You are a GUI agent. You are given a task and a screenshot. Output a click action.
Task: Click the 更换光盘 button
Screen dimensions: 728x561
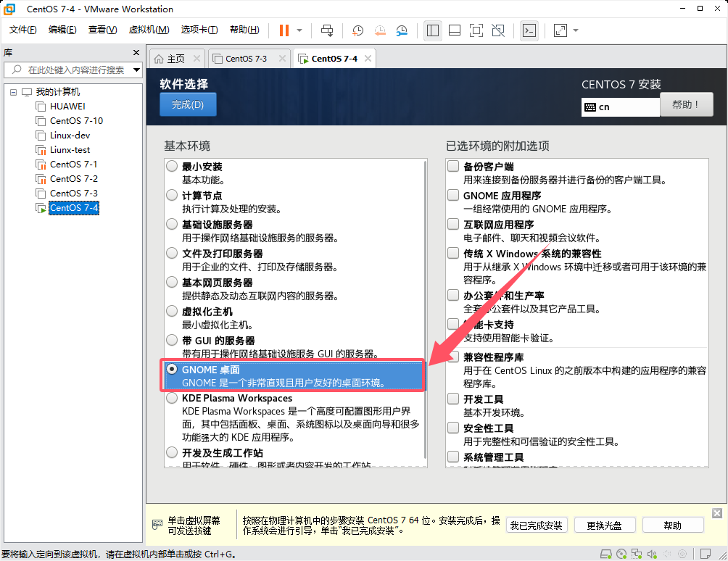pos(604,525)
